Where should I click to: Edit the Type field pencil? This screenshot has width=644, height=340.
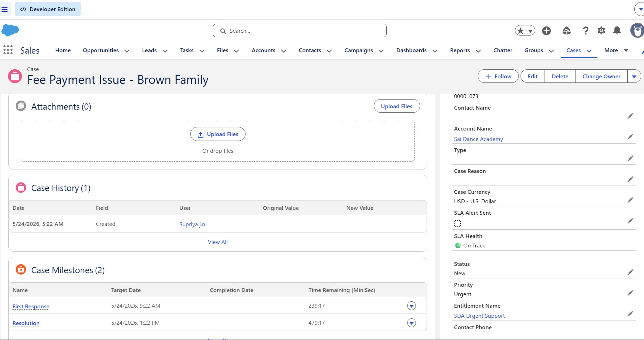pos(630,158)
